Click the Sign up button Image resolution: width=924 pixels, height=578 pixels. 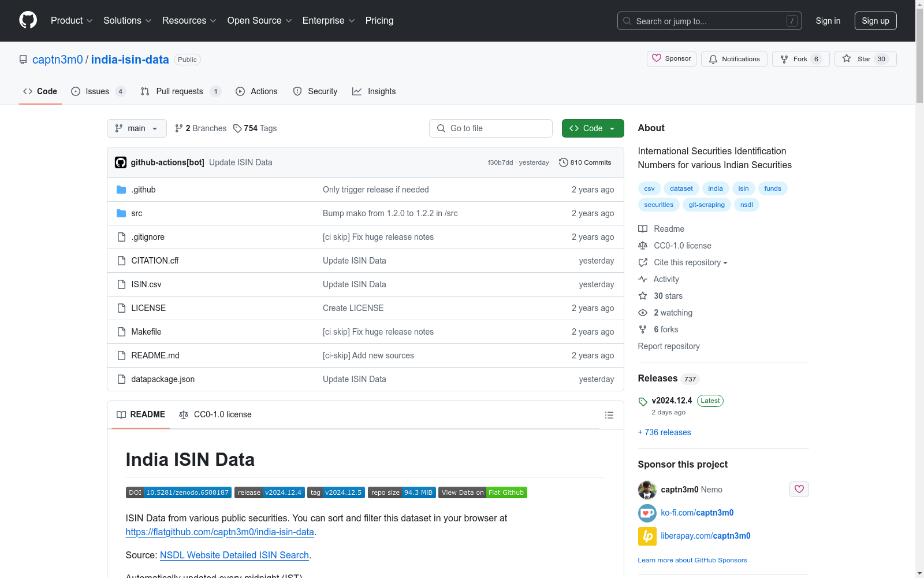[x=875, y=21]
